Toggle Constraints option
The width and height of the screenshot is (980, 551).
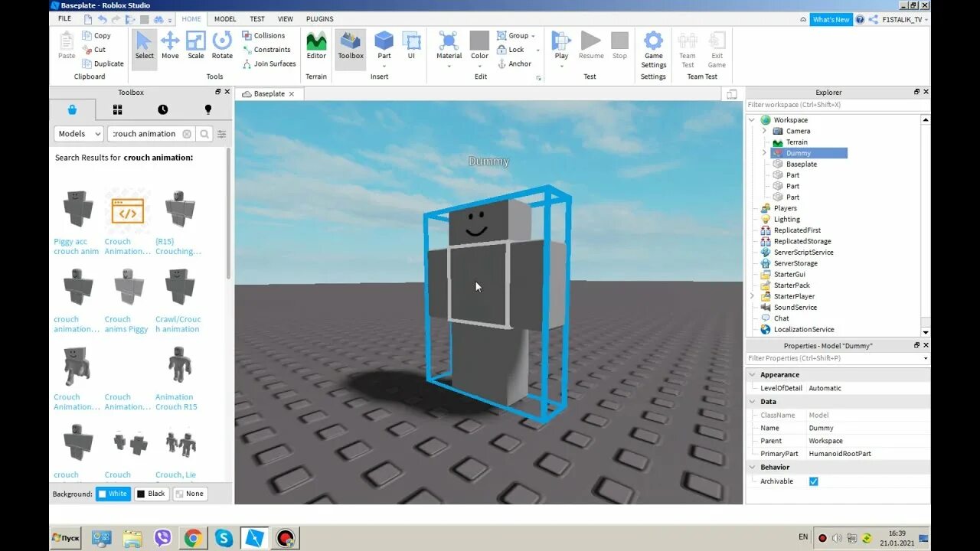coord(266,50)
